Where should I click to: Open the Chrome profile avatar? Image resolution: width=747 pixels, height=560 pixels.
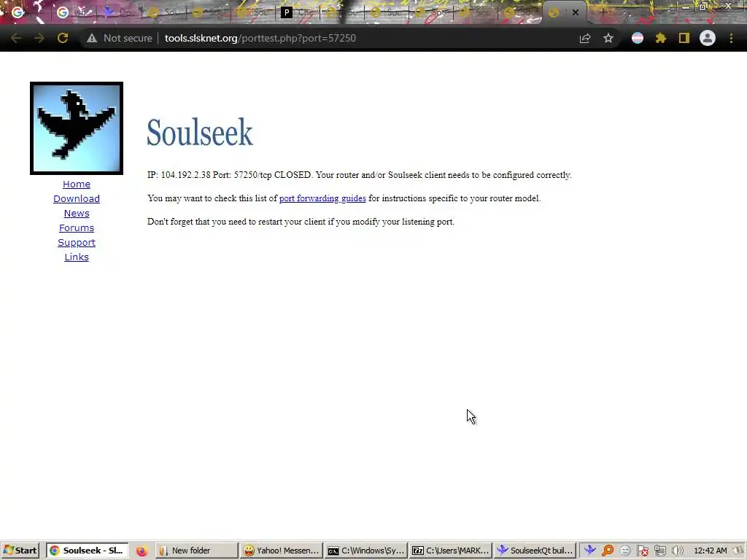pos(708,38)
